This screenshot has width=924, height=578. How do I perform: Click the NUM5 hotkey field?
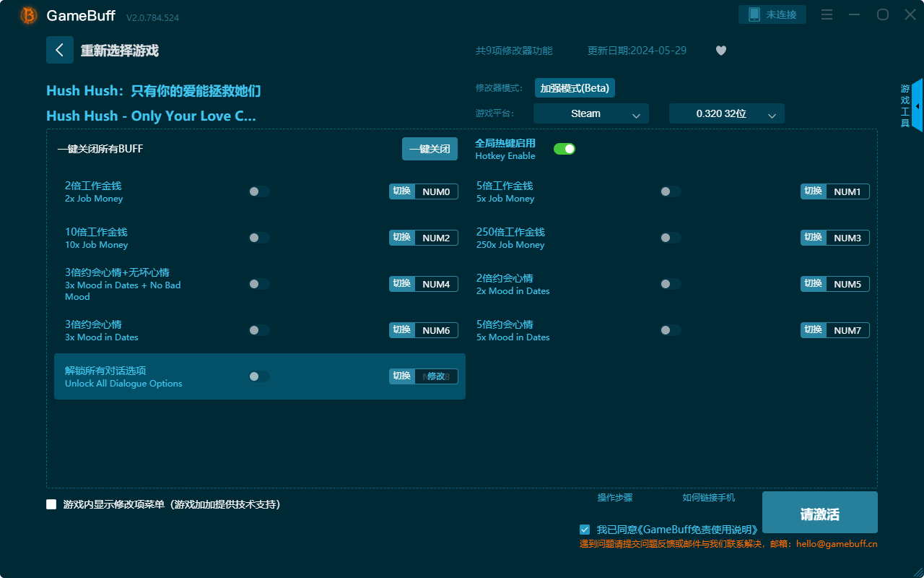(x=847, y=284)
